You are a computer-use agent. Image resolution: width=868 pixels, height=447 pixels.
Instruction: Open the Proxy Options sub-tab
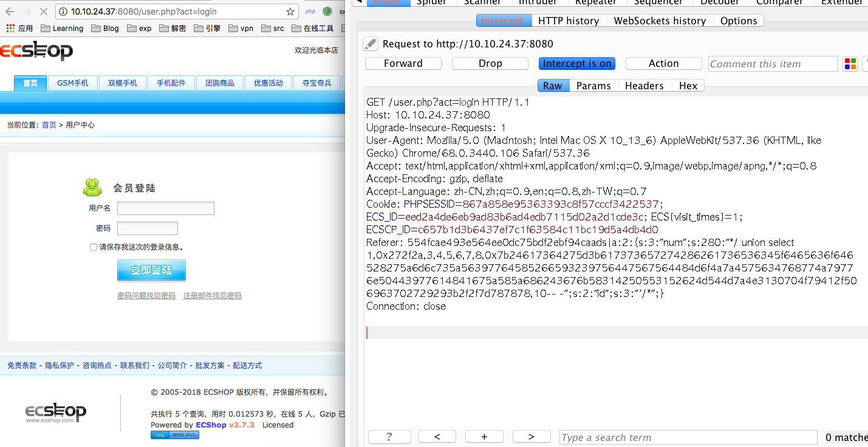[x=739, y=21]
